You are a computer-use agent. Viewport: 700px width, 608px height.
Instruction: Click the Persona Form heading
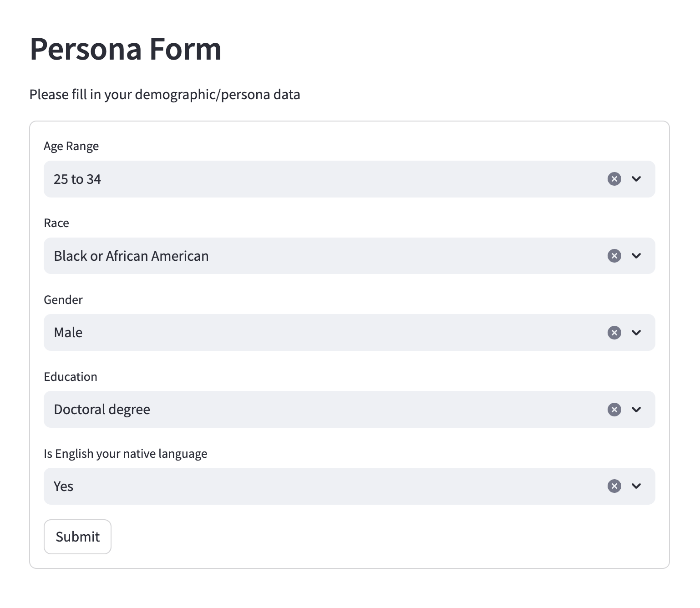(126, 49)
